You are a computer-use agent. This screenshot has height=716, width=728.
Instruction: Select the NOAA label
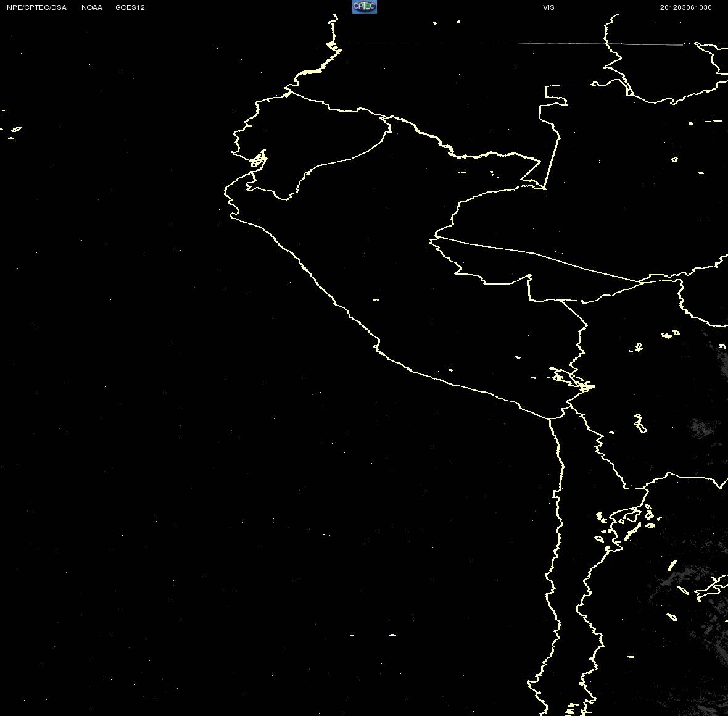click(92, 7)
